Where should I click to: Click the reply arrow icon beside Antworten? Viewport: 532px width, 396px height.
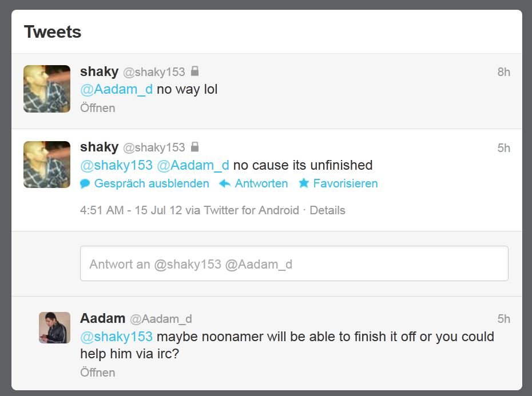(225, 184)
